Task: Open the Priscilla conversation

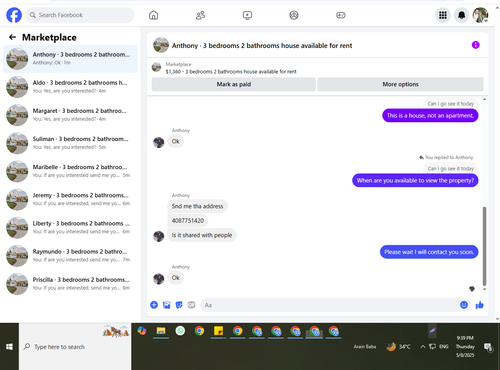Action: [x=70, y=284]
